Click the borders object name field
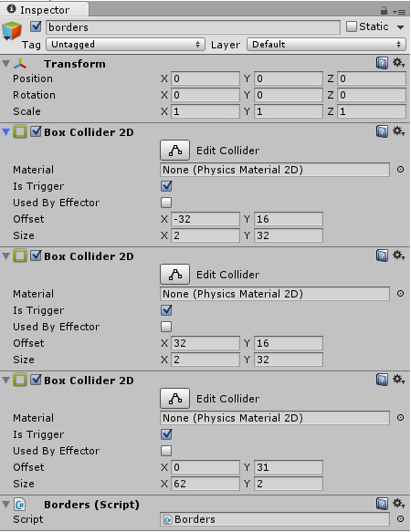This screenshot has height=532, width=411. click(193, 27)
